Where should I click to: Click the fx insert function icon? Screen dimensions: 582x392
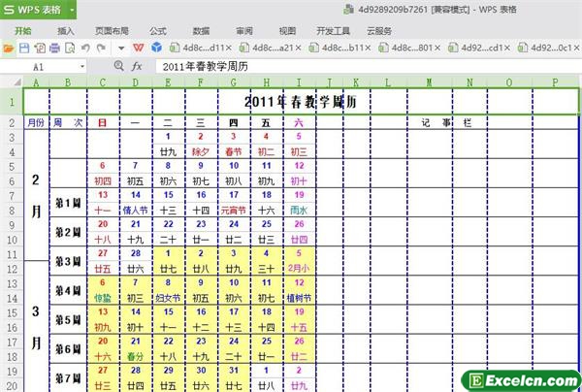tap(137, 66)
